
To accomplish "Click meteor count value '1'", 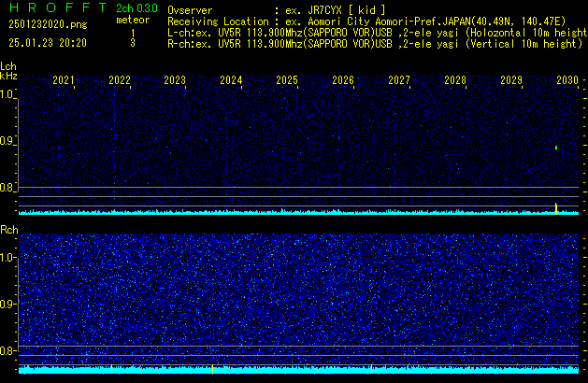I will tap(133, 34).
